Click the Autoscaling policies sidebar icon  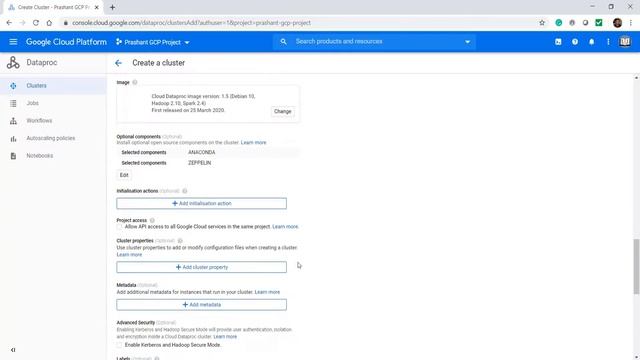(13, 138)
